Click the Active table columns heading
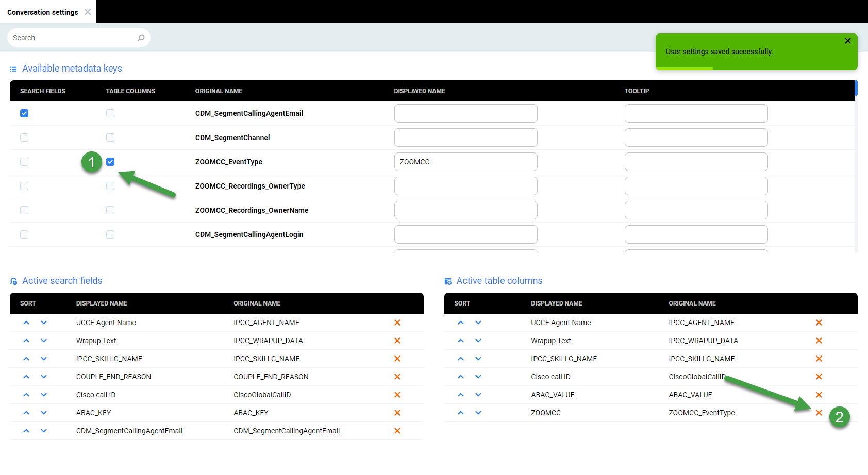Image resolution: width=868 pixels, height=475 pixels. pos(499,281)
